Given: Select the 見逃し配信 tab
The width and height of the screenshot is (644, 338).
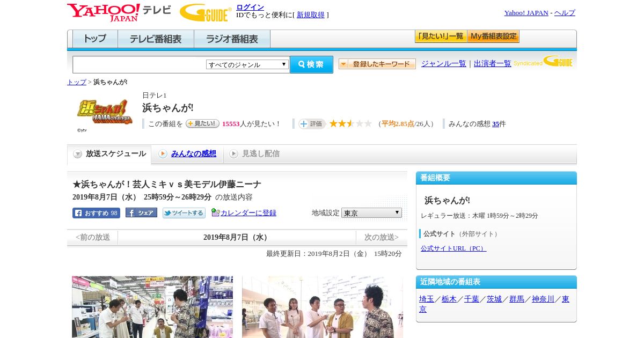Looking at the screenshot, I should tap(254, 154).
